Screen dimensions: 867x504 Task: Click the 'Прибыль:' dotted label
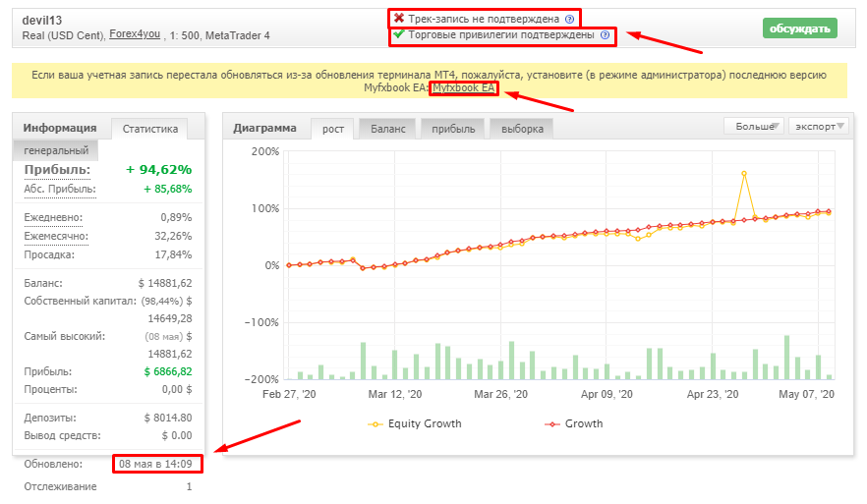click(x=57, y=170)
